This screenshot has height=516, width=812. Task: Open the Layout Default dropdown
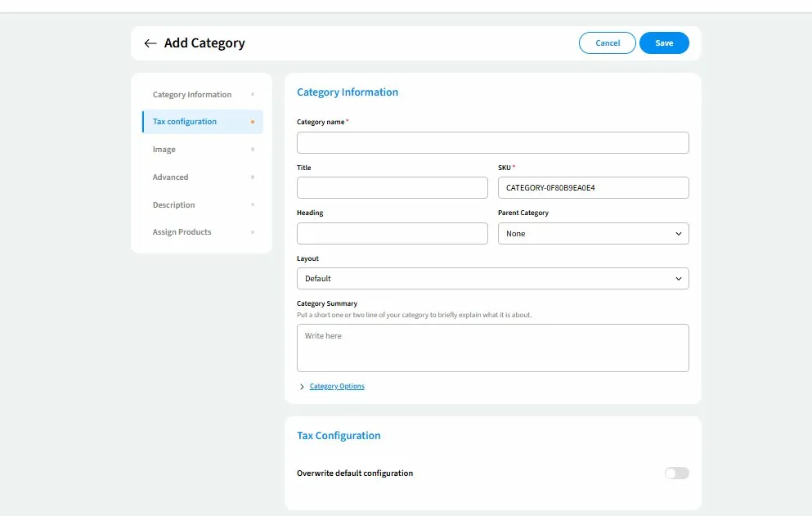click(x=492, y=279)
